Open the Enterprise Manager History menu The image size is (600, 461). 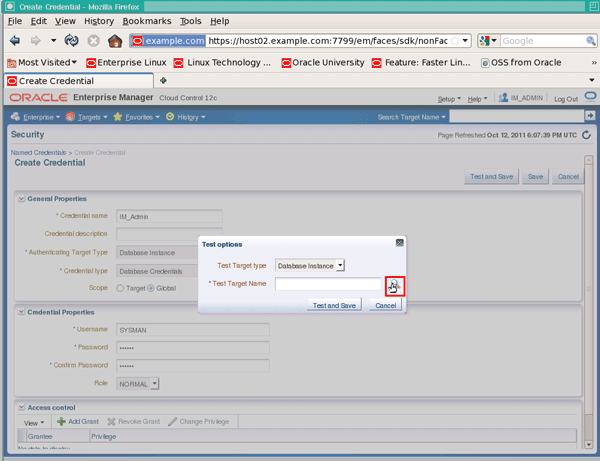click(x=186, y=117)
